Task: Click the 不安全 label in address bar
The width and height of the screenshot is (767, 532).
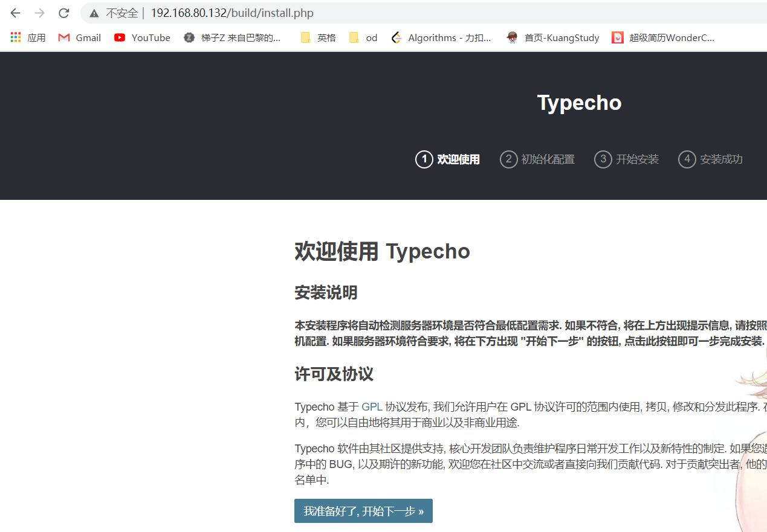Action: (x=121, y=13)
